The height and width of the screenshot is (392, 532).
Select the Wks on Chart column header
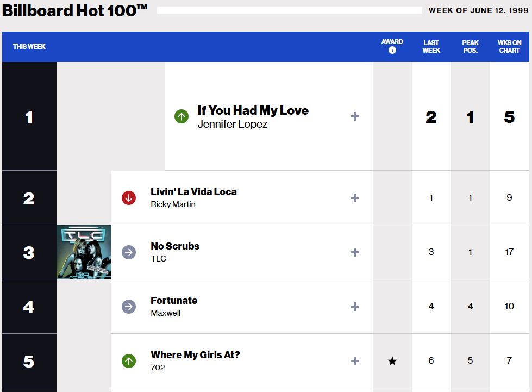[x=509, y=46]
